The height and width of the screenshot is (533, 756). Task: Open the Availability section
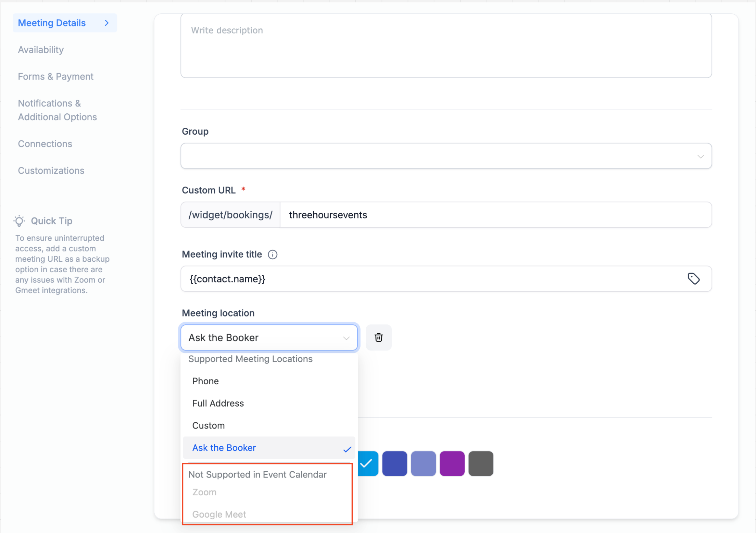pyautogui.click(x=41, y=50)
